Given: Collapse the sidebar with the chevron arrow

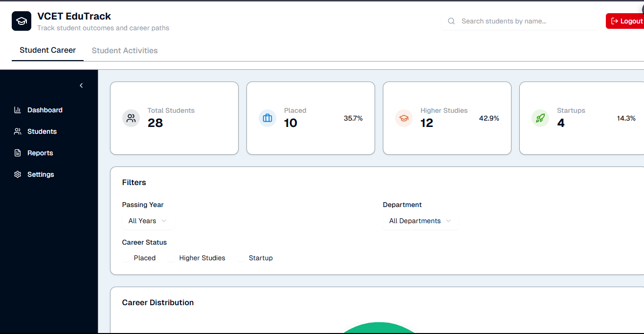Looking at the screenshot, I should pos(81,85).
